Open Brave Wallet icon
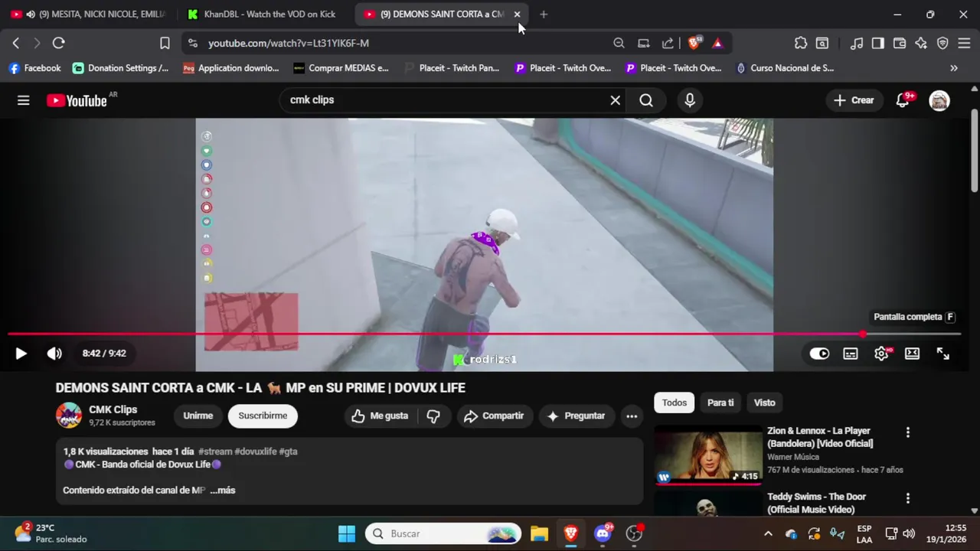The width and height of the screenshot is (980, 551). 900,43
